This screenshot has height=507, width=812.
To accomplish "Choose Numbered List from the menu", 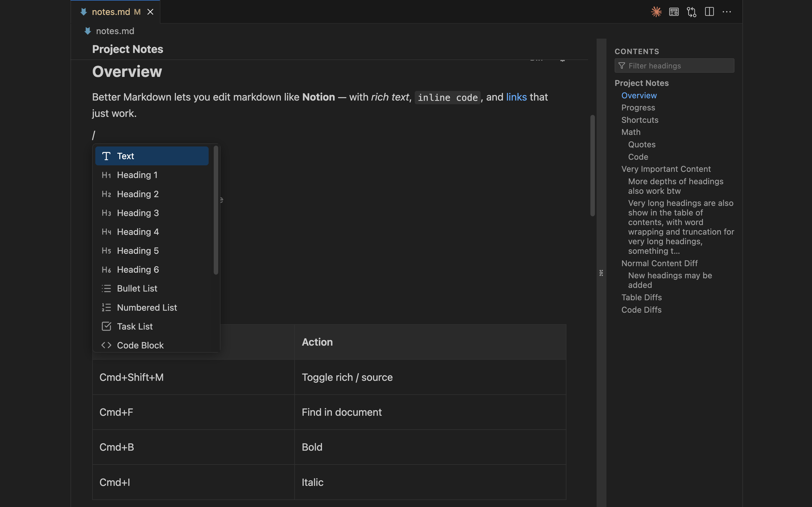I will click(x=147, y=308).
